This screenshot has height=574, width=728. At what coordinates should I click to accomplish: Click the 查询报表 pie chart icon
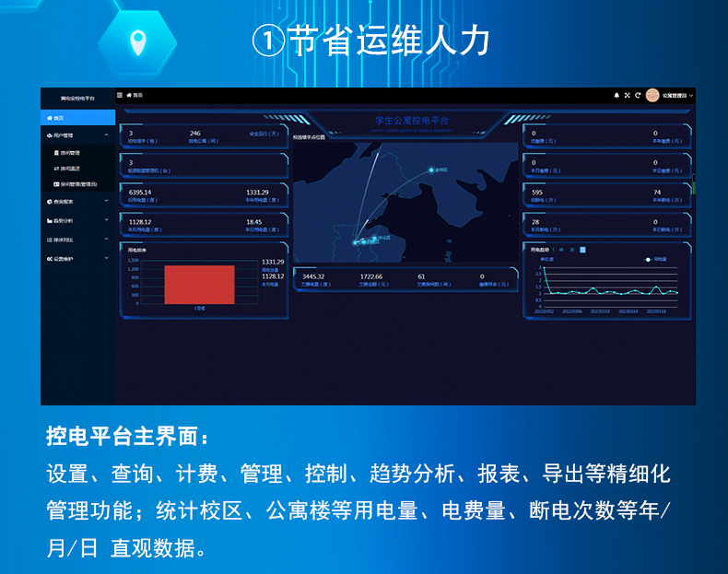coord(49,202)
